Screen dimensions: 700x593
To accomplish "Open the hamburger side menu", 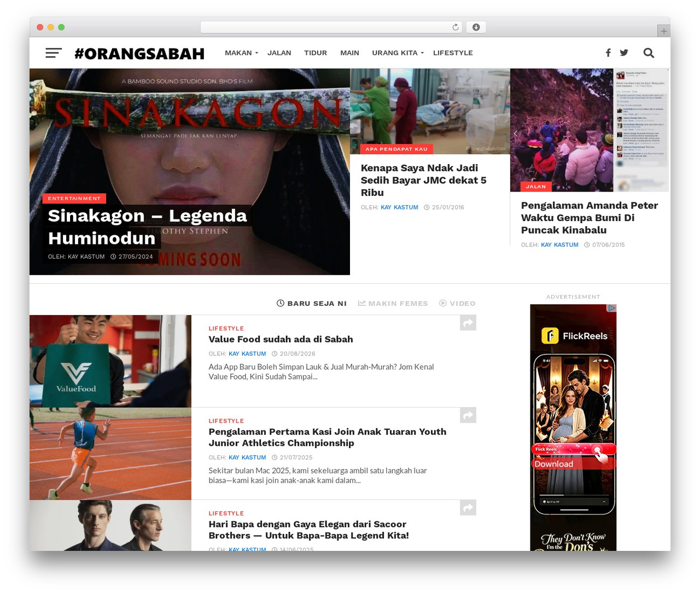I will 54,53.
